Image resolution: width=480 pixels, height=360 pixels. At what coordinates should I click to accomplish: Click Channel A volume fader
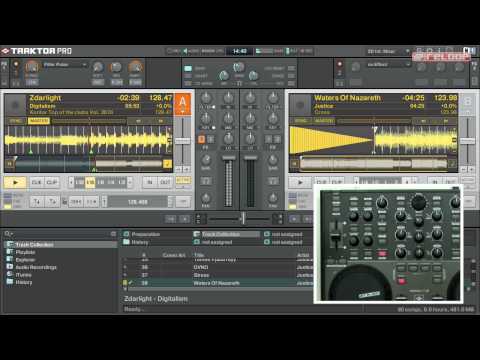pyautogui.click(x=228, y=157)
